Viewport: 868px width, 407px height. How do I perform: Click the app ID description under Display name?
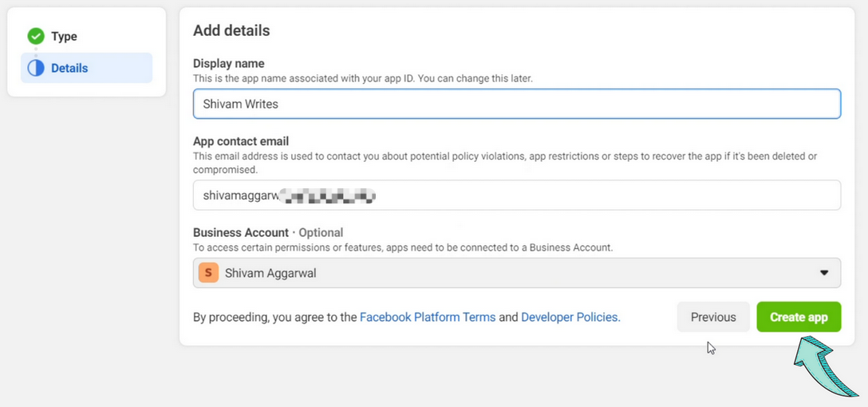(362, 78)
